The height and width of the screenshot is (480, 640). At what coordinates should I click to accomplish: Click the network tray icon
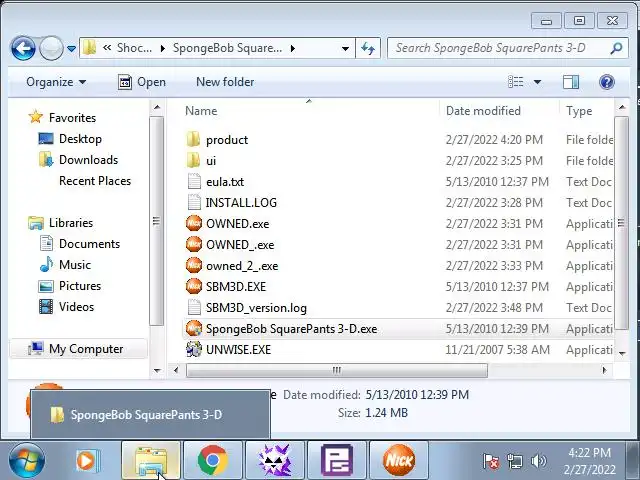pos(514,462)
